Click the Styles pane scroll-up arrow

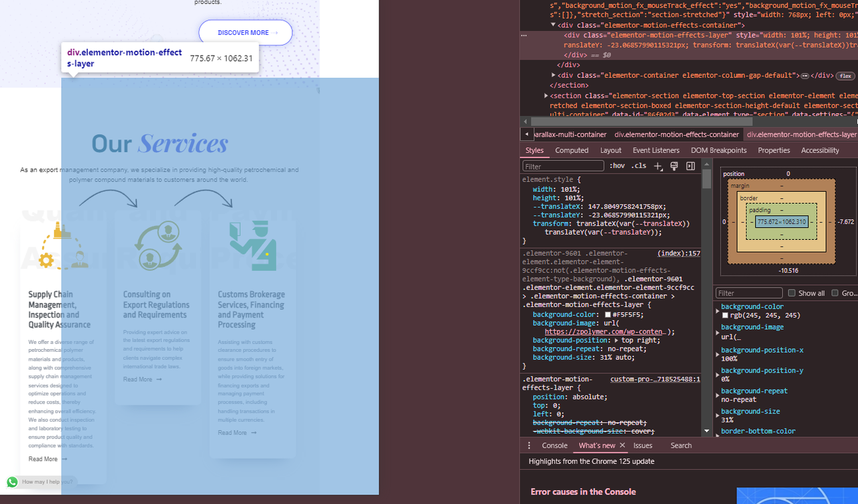click(x=707, y=164)
